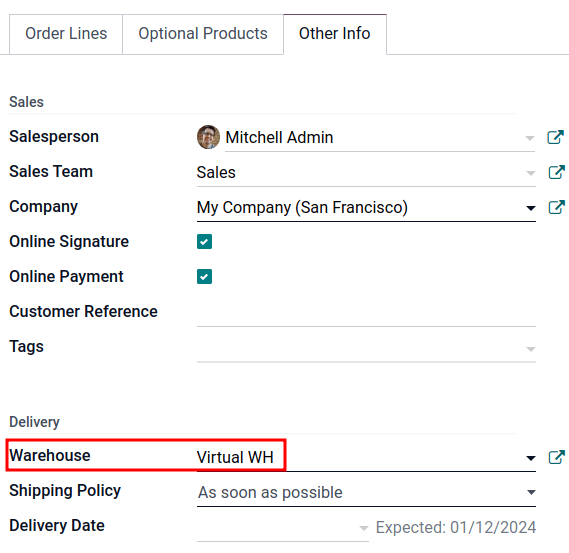Click the Sales Team label
This screenshot has width=569, height=553.
[51, 172]
